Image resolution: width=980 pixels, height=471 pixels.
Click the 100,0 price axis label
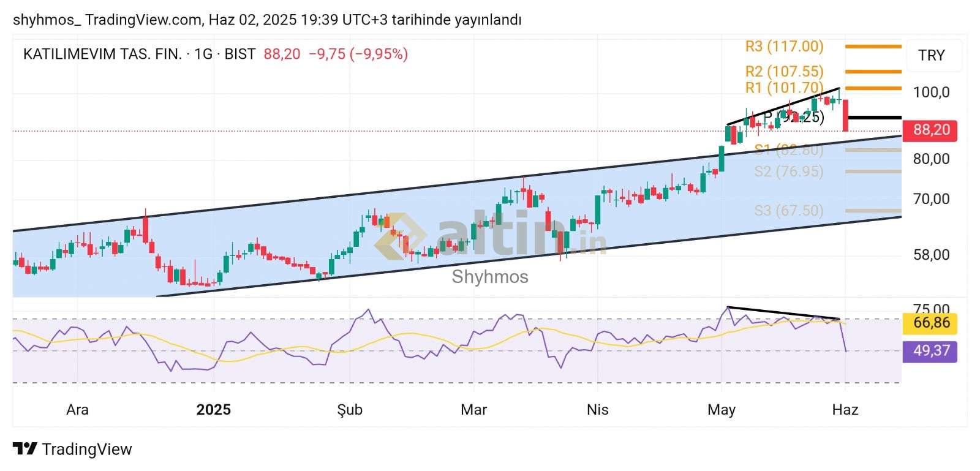click(931, 92)
